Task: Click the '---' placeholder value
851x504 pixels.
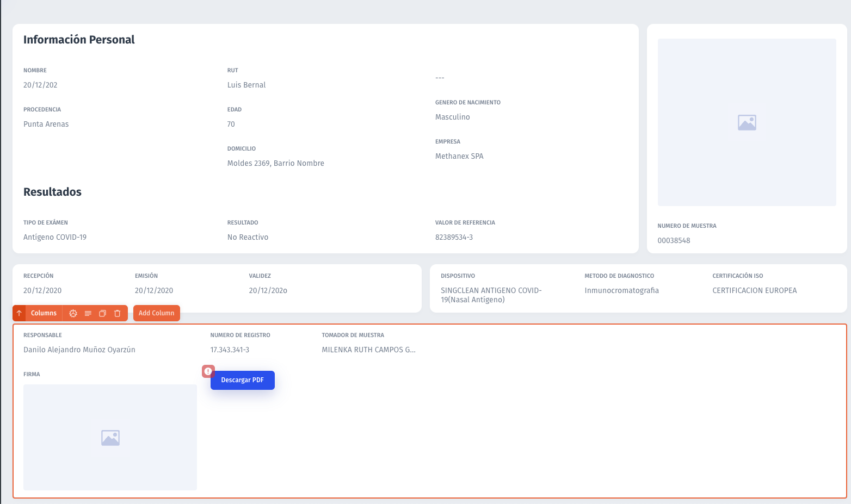Action: [x=440, y=78]
